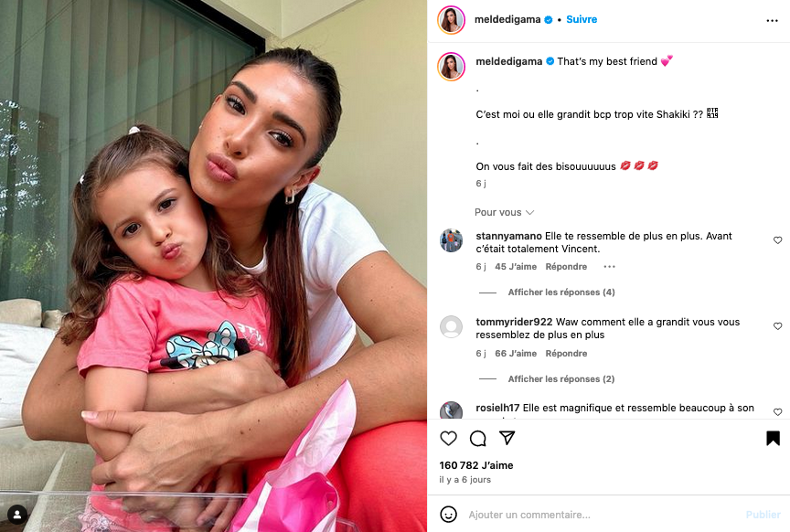Image resolution: width=790 pixels, height=532 pixels.
Task: Share the post with the paper plane icon
Action: tap(507, 438)
